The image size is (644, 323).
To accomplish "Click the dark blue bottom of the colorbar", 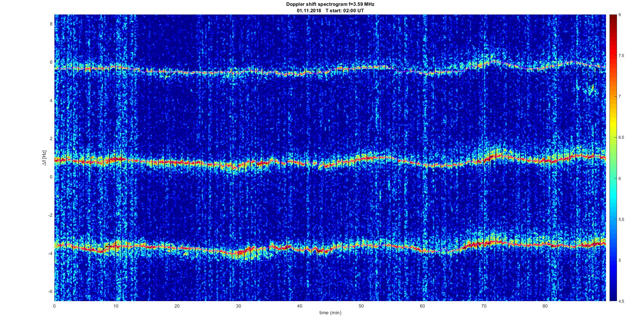I will [x=613, y=299].
